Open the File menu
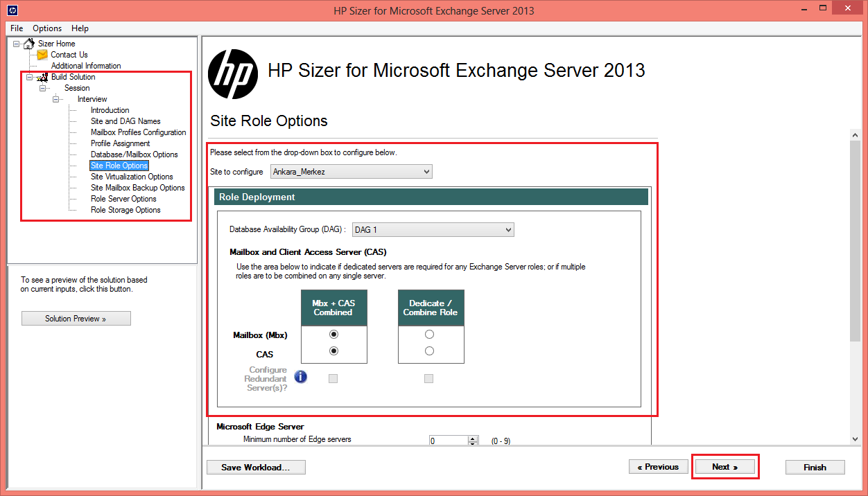This screenshot has height=496, width=868. 17,28
